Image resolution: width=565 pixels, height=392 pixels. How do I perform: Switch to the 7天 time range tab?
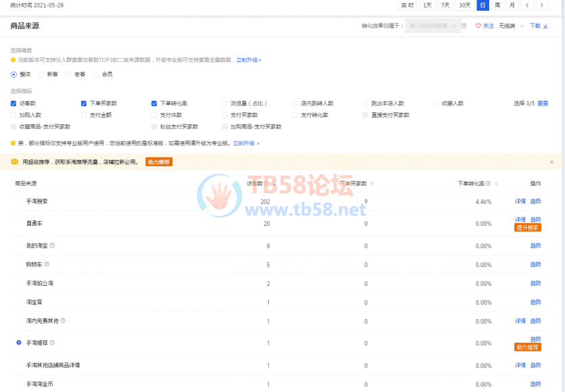[445, 5]
